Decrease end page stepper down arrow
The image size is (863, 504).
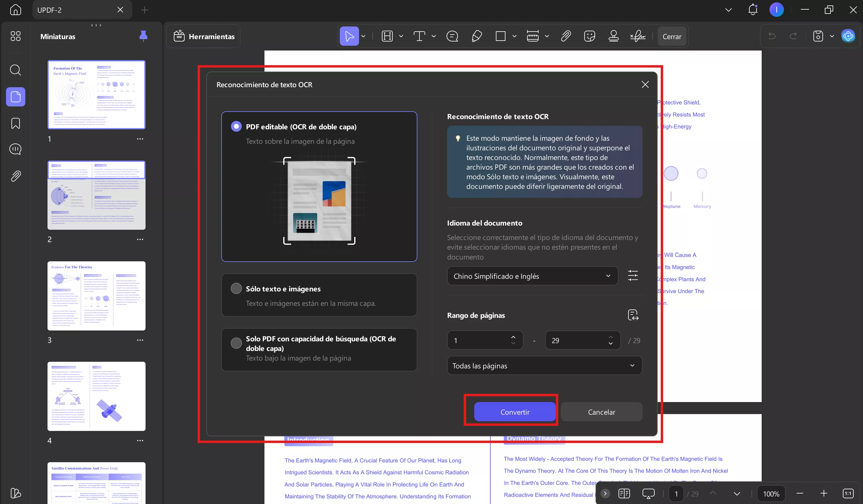coord(611,343)
